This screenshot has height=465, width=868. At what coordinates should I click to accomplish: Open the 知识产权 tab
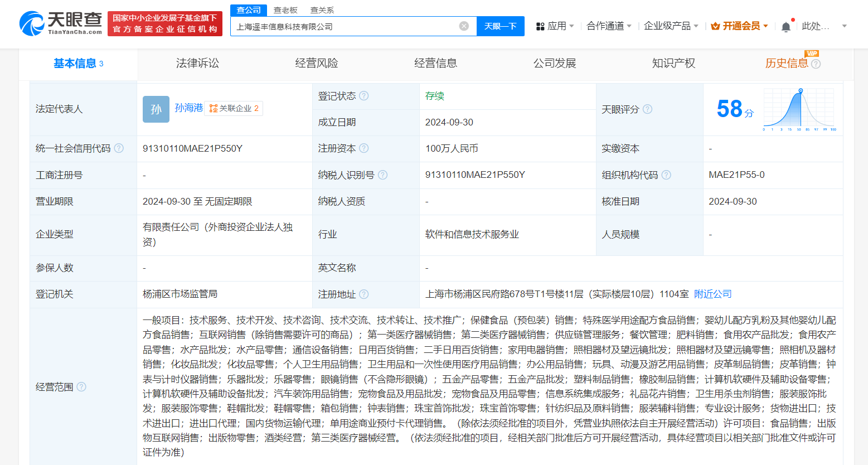673,64
